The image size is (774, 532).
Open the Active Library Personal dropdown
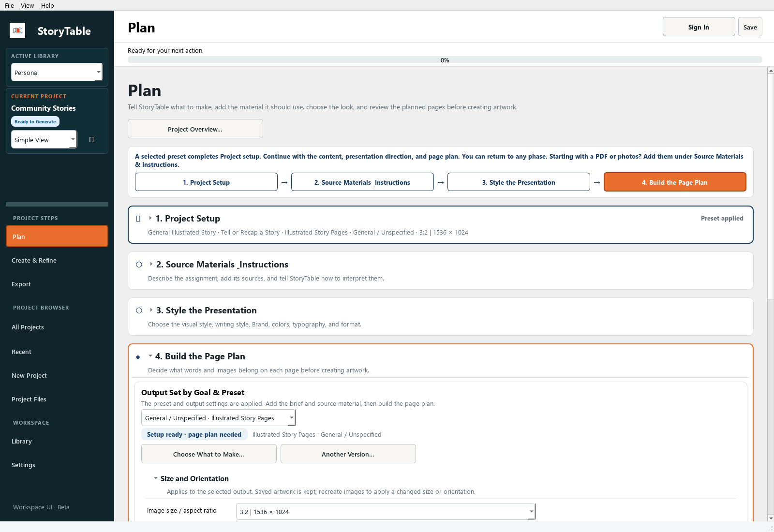tap(57, 73)
